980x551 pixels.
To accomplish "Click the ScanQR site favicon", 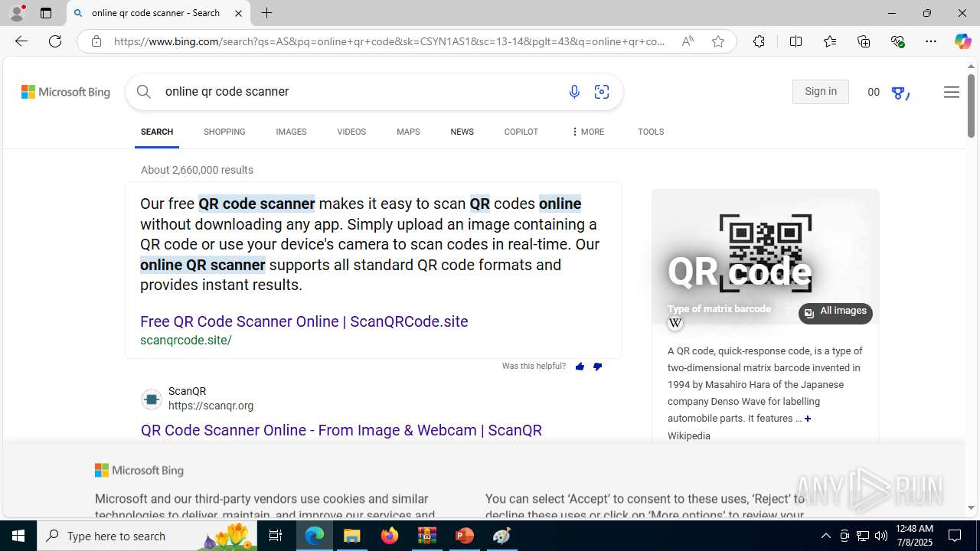I will point(151,399).
